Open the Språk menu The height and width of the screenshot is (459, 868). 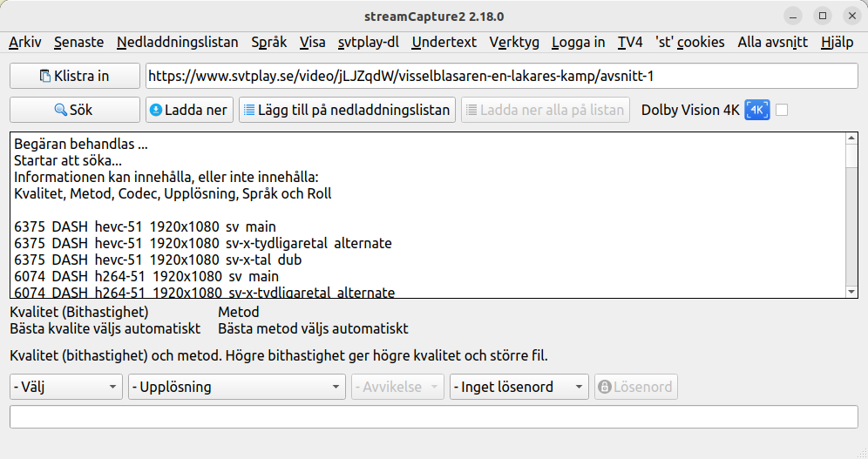coord(269,42)
